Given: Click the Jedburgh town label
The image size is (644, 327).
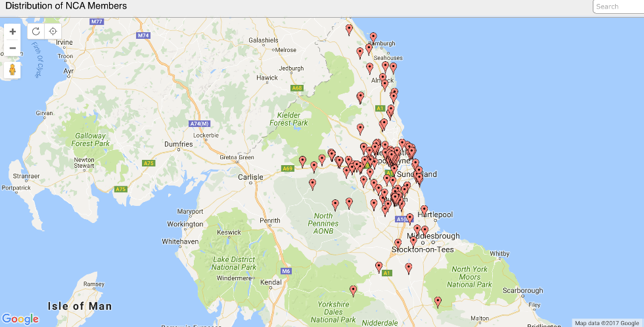Looking at the screenshot, I should (x=291, y=68).
